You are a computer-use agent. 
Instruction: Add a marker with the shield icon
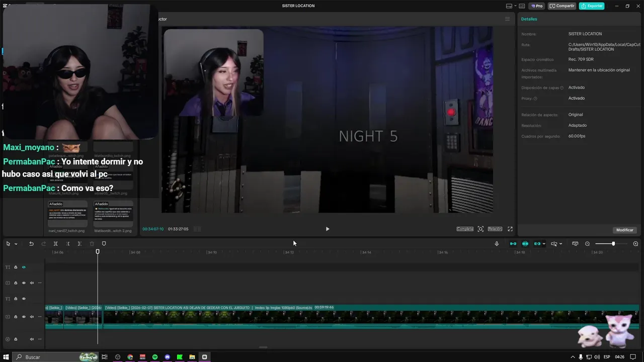tap(104, 244)
